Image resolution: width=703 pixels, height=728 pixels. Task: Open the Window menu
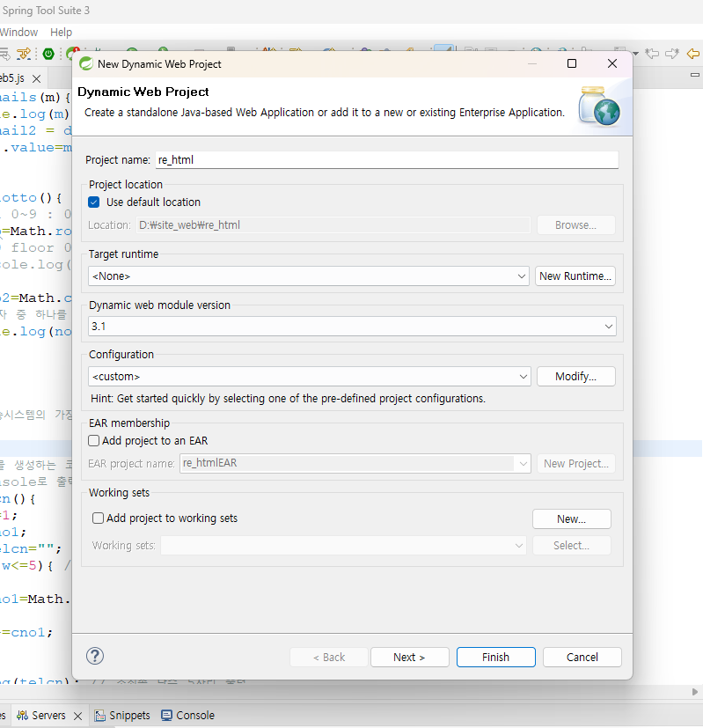coord(19,32)
